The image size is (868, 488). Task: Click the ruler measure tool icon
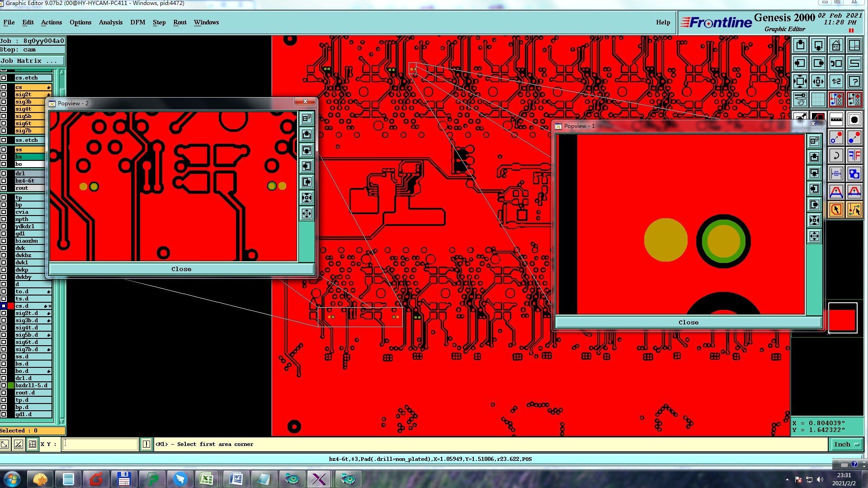836,120
